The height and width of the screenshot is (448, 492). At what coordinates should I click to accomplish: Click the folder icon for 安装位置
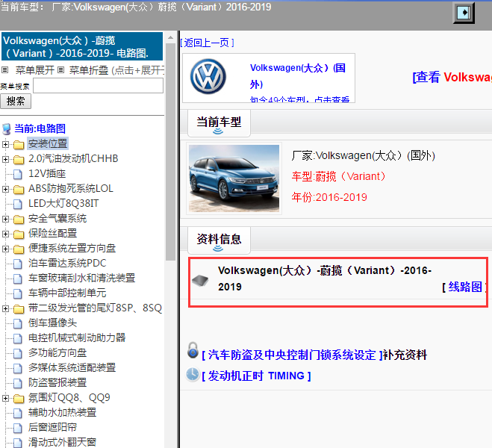[19, 145]
